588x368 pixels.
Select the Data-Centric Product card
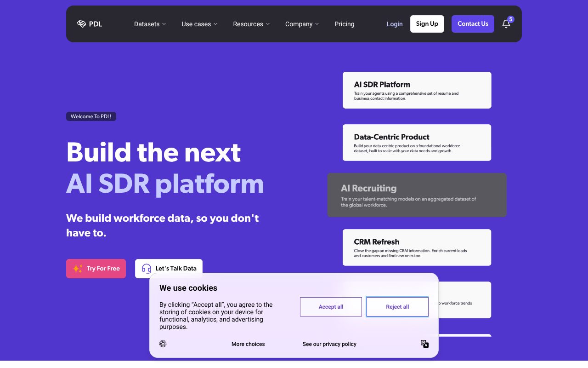[x=417, y=143]
